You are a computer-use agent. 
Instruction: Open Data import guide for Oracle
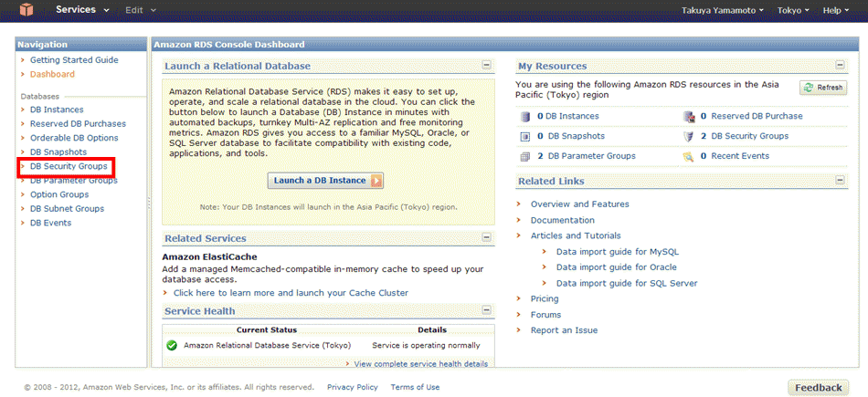(x=616, y=267)
